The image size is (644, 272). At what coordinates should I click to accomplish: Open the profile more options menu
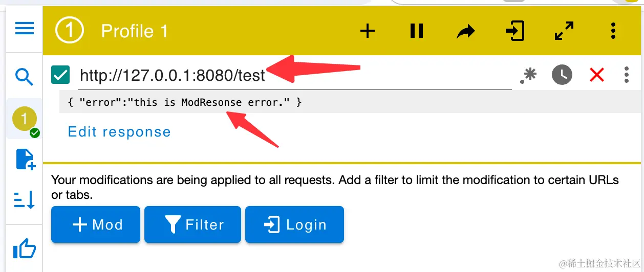point(613,31)
